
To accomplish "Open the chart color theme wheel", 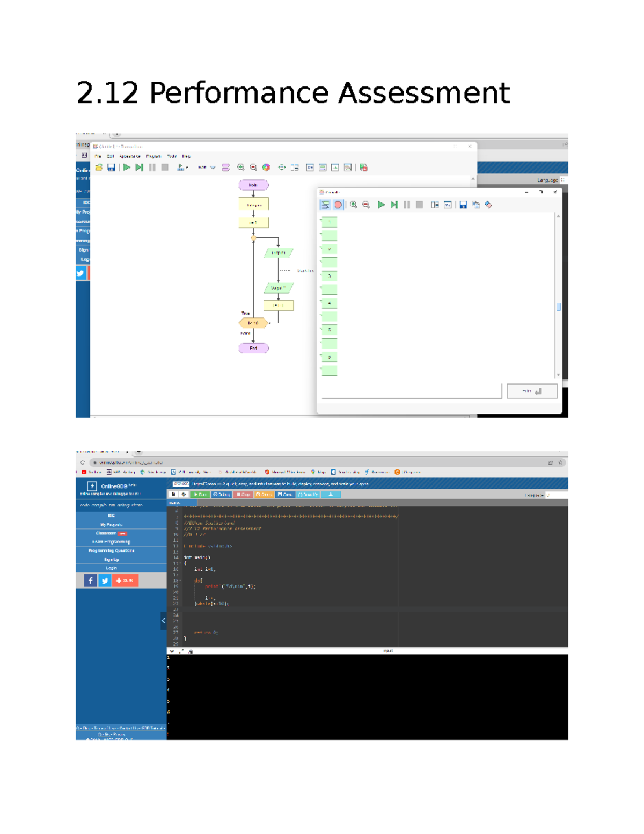I will pos(266,168).
